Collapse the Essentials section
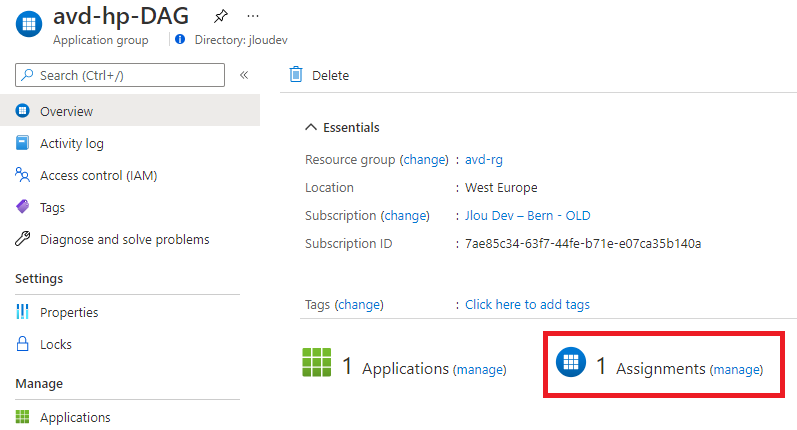 coord(342,127)
